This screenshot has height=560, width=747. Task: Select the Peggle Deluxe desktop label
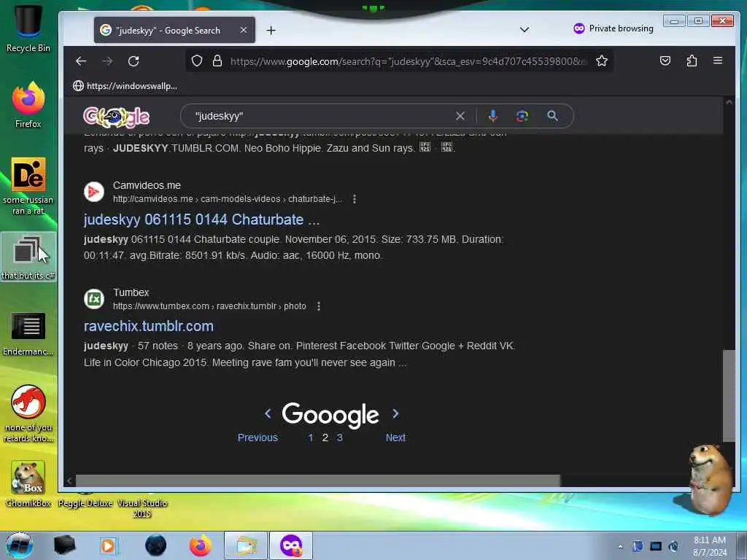[x=85, y=503]
